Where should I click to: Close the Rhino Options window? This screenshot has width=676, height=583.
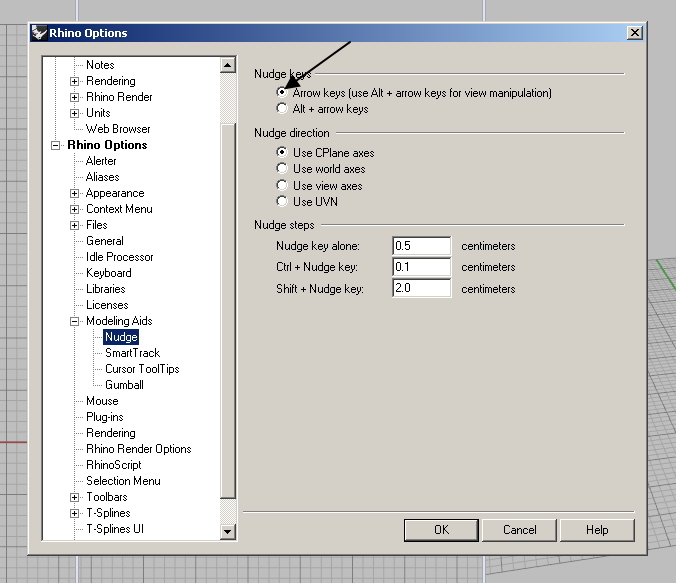635,33
